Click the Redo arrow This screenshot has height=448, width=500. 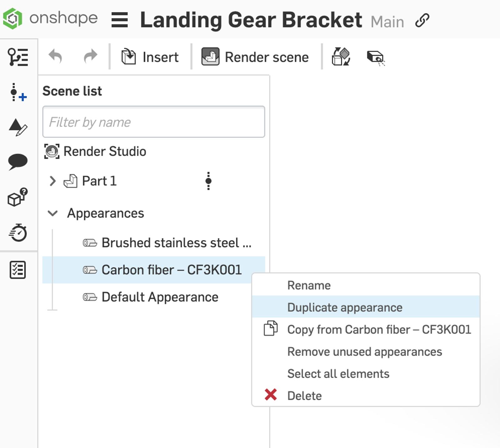(91, 57)
